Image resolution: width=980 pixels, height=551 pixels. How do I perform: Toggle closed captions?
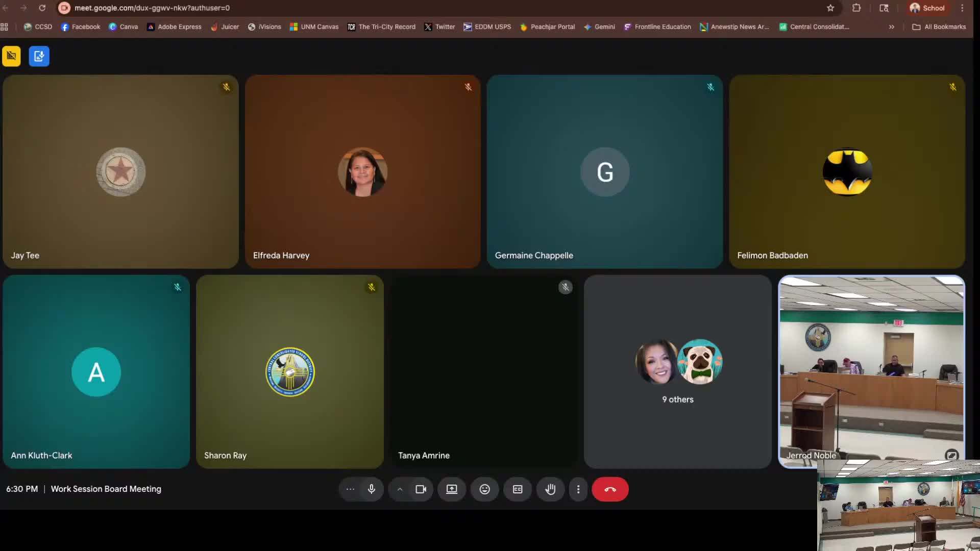(x=518, y=489)
